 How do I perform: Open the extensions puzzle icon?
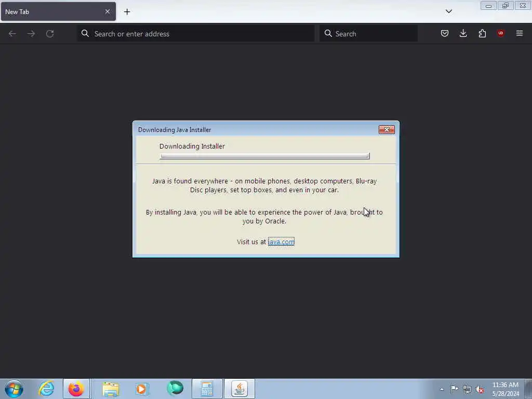coord(482,33)
